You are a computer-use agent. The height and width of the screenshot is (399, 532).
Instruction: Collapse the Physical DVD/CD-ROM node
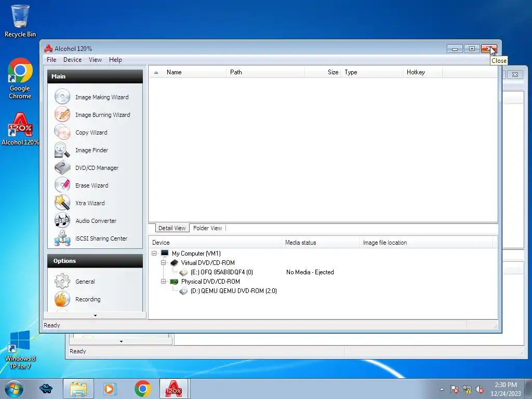(x=163, y=281)
